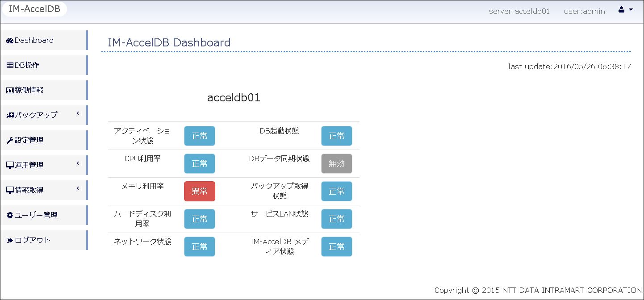Viewport: 644px width, 300px height.
Task: Click the sign-out icon beside ログアウト
Action: [10, 241]
